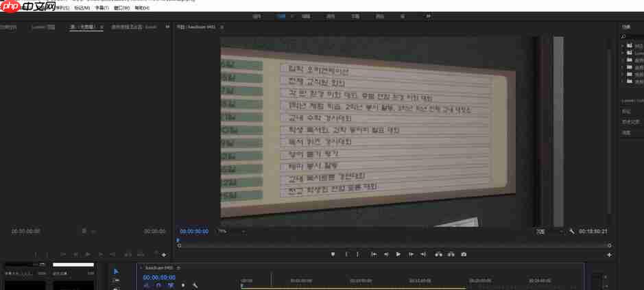Open the timeline panel menu icon
Viewport: 644px width, 290px height.
(178, 267)
